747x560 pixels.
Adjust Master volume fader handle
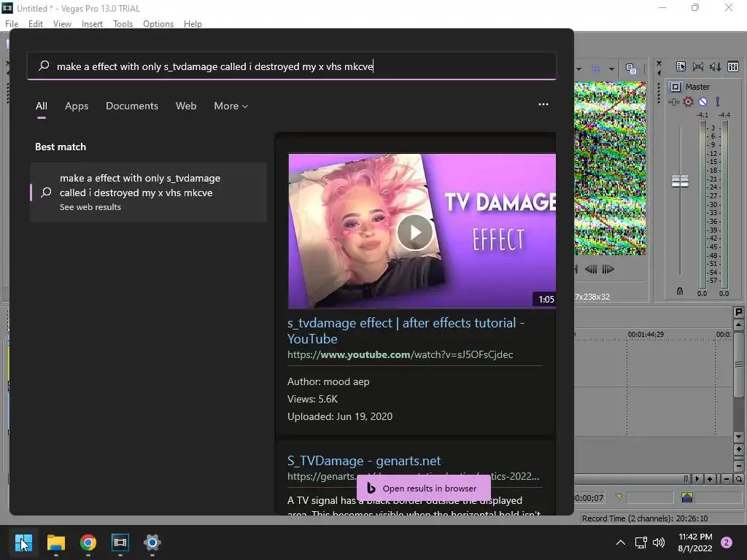pyautogui.click(x=680, y=181)
